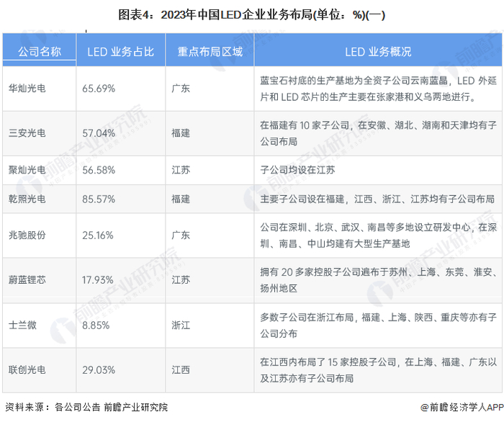Click the company name '聚灿光电'
504x422 pixels.
tap(27, 170)
